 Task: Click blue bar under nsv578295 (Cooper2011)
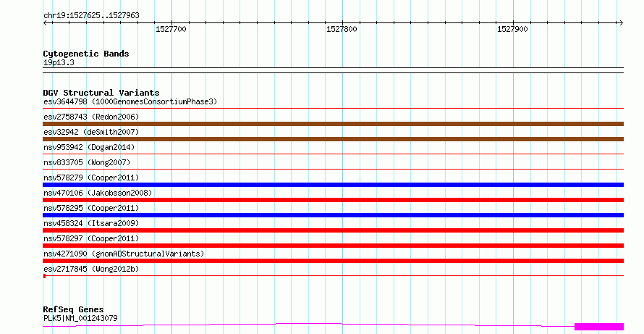333,215
